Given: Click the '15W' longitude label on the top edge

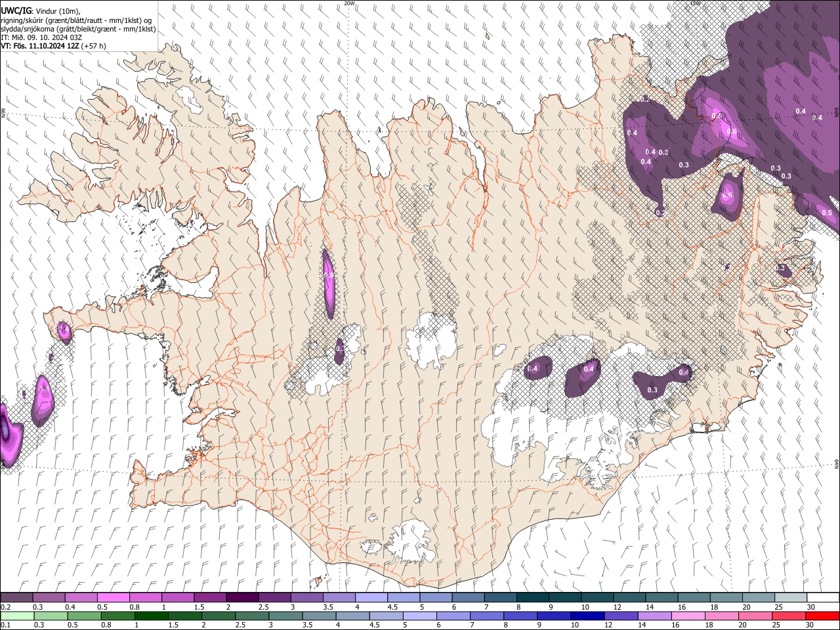Looking at the screenshot, I should click(695, 3).
